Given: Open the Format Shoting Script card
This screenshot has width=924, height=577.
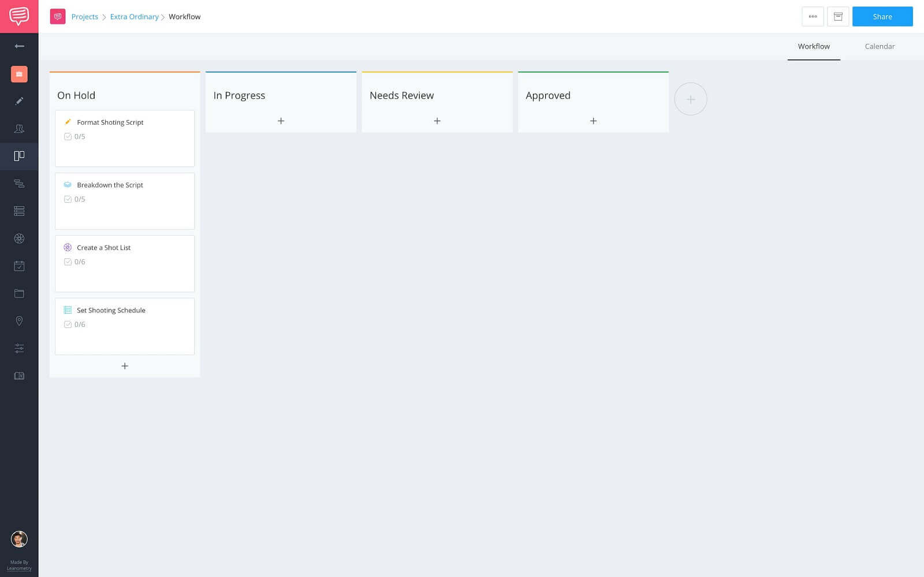Looking at the screenshot, I should pos(125,138).
